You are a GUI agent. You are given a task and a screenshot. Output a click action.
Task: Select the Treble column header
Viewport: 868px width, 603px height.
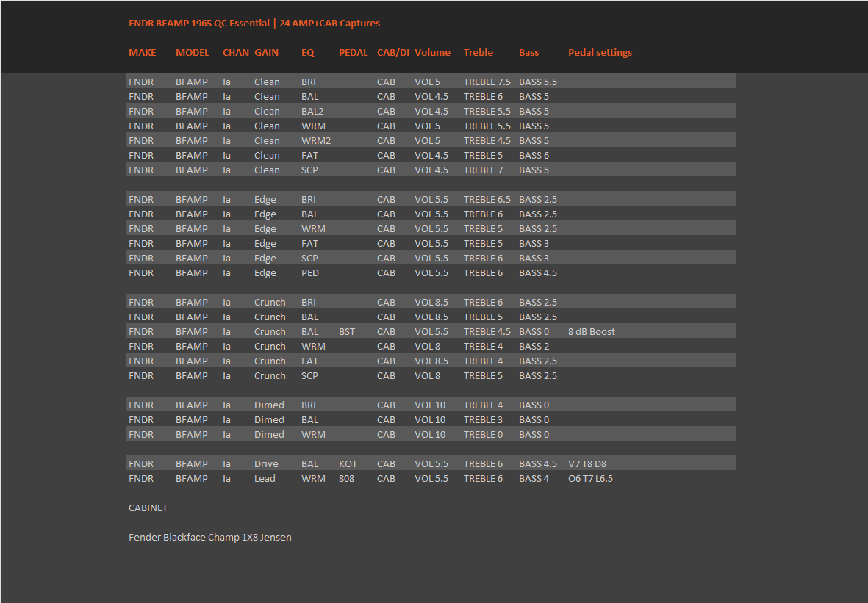point(478,53)
